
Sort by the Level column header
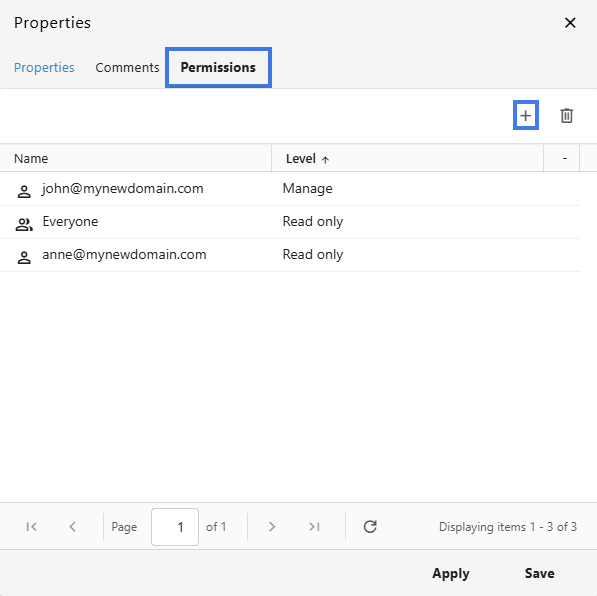(x=407, y=158)
